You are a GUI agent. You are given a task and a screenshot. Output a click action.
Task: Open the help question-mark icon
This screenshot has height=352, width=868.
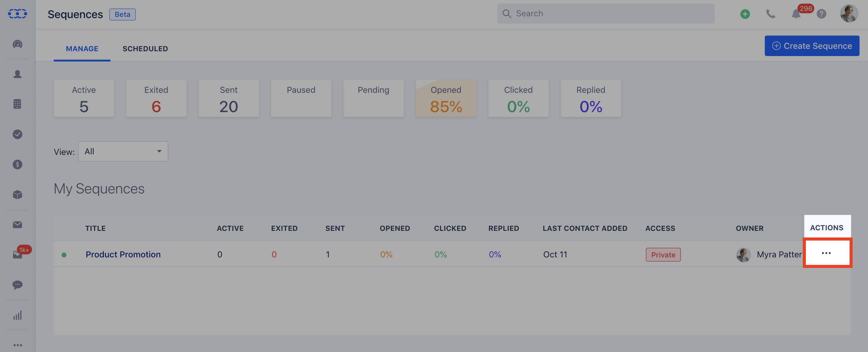tap(822, 14)
